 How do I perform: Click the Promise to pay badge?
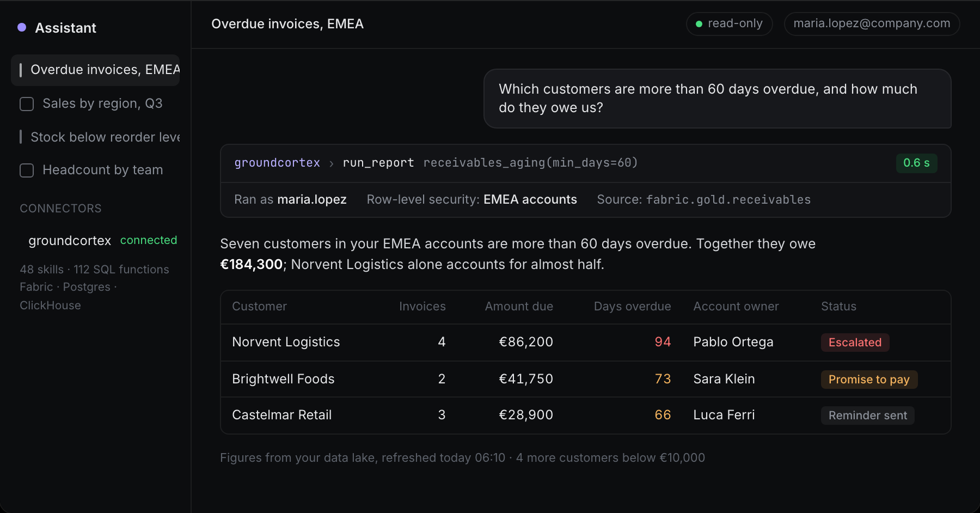tap(869, 380)
